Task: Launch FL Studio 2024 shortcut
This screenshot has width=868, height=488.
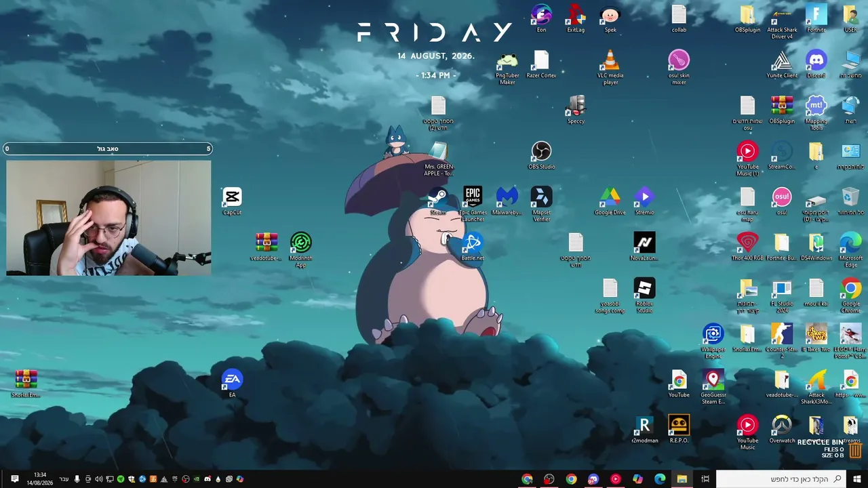Action: (x=782, y=296)
